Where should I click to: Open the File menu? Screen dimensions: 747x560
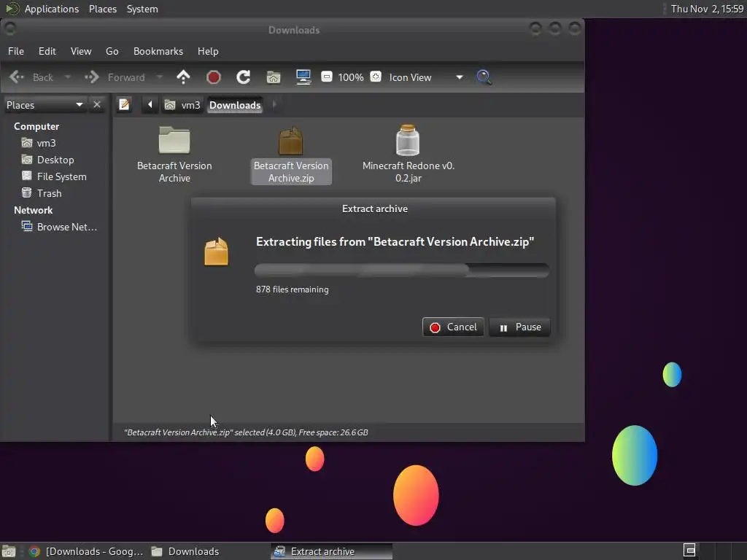coord(16,51)
